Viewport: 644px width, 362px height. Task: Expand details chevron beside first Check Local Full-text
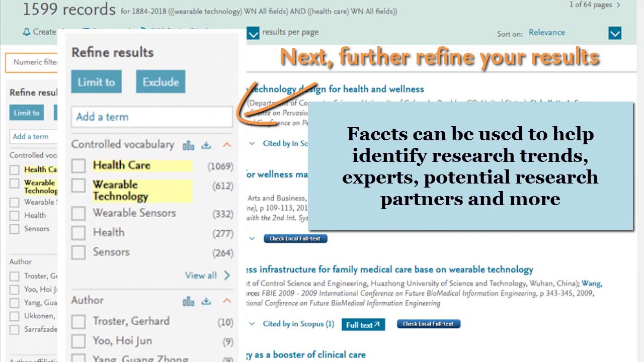(x=252, y=238)
